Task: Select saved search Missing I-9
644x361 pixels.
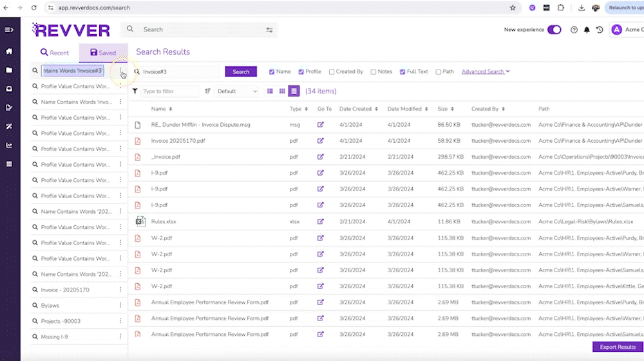Action: 54,337
